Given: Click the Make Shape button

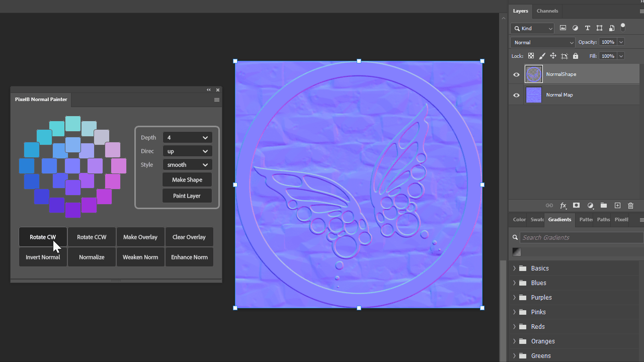Looking at the screenshot, I should 187,179.
